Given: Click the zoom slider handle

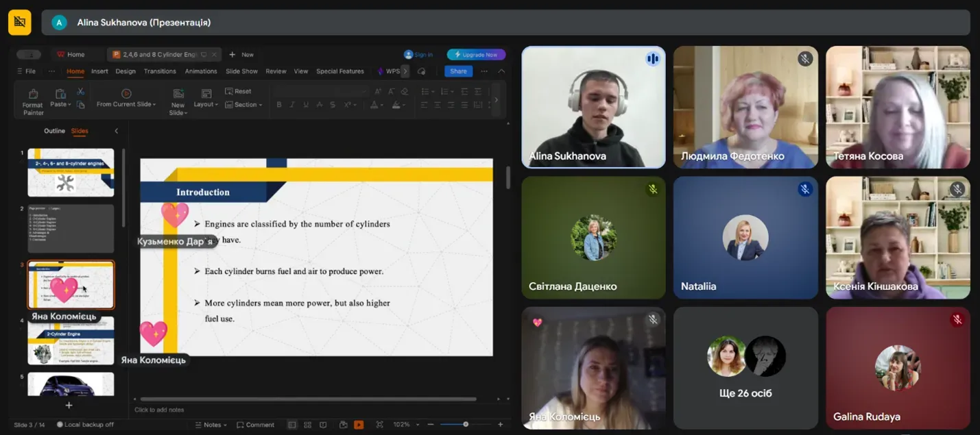Looking at the screenshot, I should point(466,425).
